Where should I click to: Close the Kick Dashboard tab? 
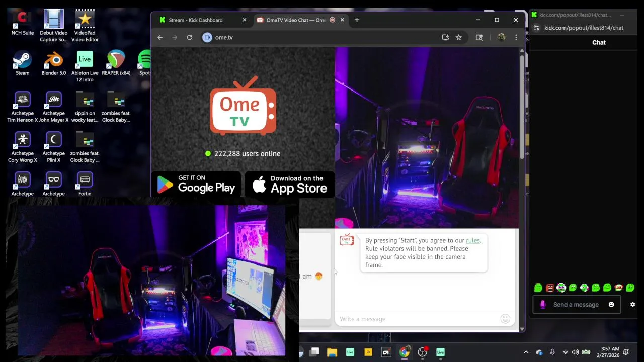(x=245, y=20)
